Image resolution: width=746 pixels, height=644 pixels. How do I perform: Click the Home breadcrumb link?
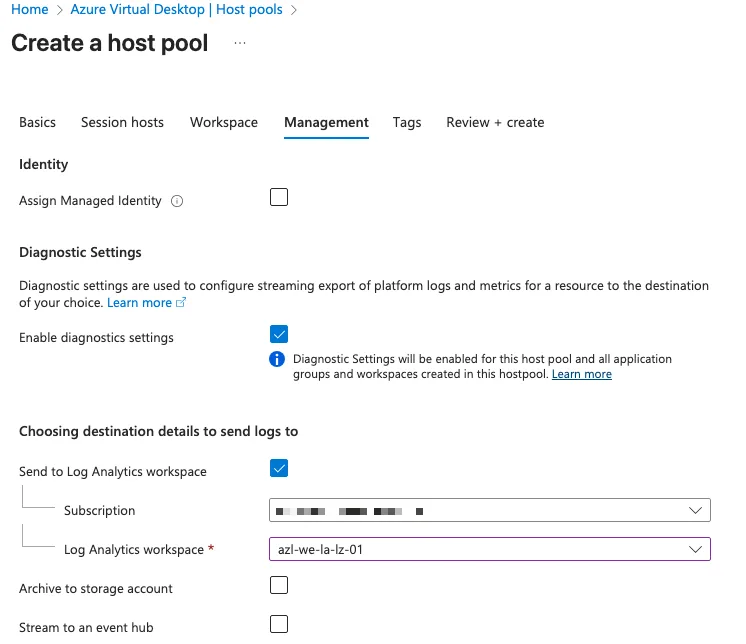(29, 9)
